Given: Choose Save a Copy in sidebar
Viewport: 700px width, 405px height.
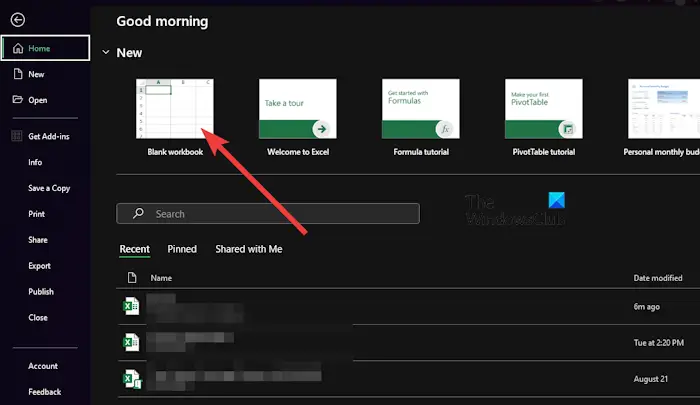Looking at the screenshot, I should 49,188.
